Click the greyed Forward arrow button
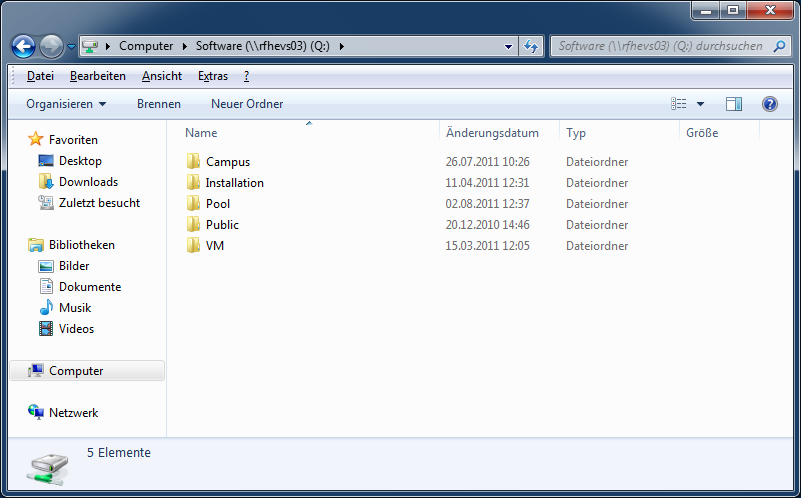 coord(51,46)
